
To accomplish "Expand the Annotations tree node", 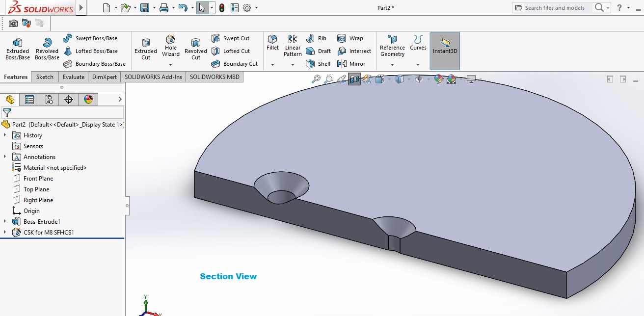I will [x=5, y=157].
